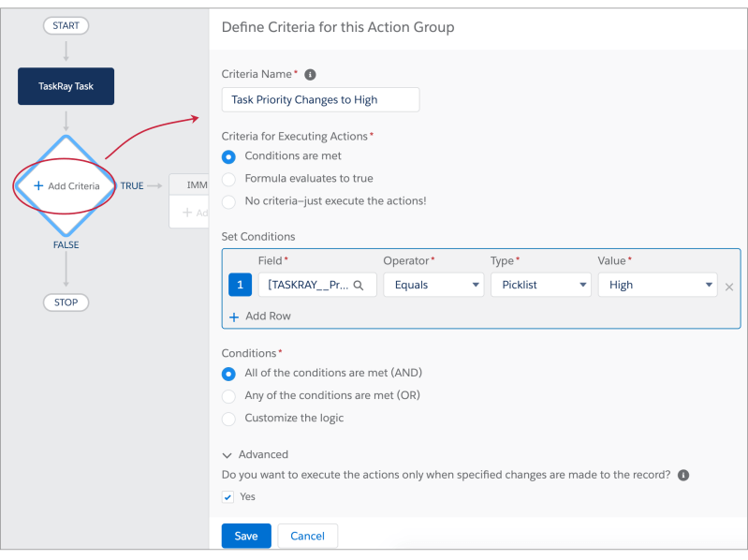
Task: Click the plus icon in the Add Criteria diamond
Action: click(38, 185)
